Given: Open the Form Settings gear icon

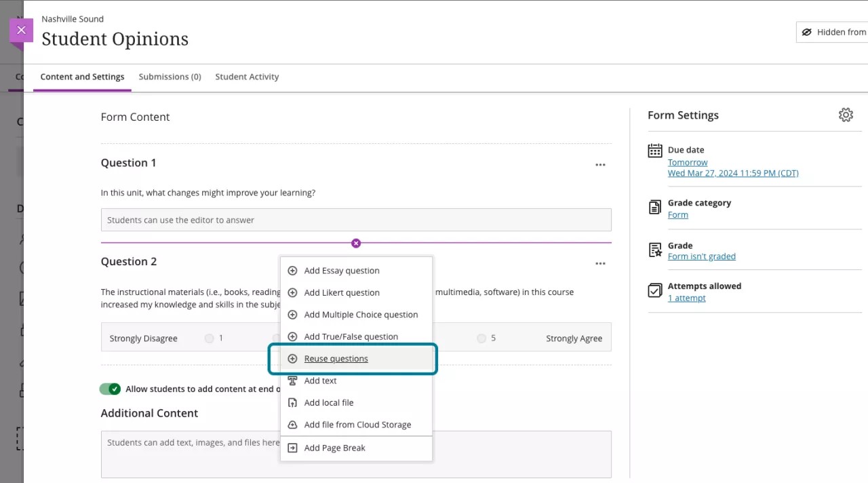Looking at the screenshot, I should tap(846, 115).
